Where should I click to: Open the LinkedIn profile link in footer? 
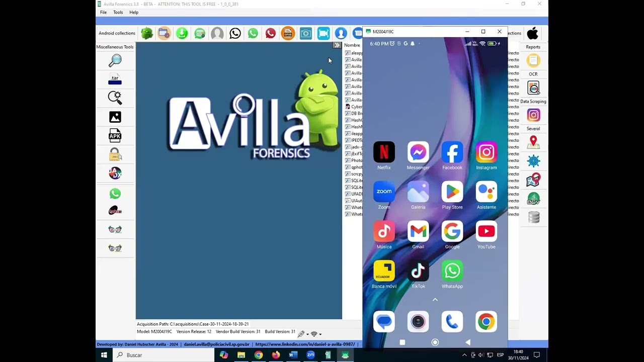point(305,344)
